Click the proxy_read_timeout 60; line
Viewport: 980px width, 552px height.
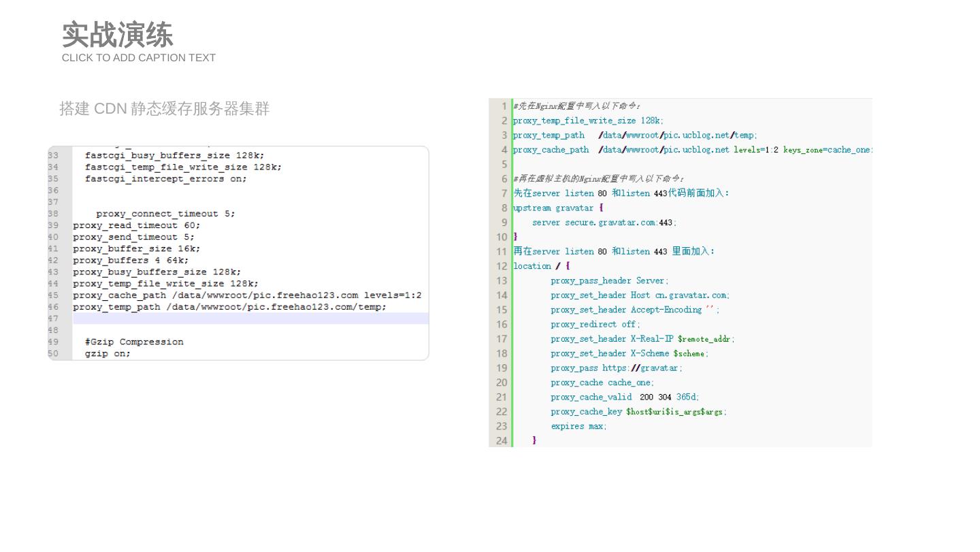[x=137, y=225]
